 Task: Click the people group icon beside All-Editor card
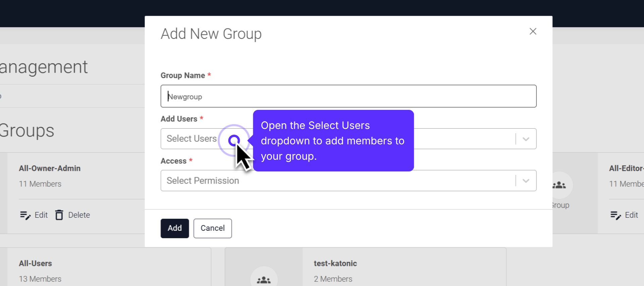click(559, 185)
